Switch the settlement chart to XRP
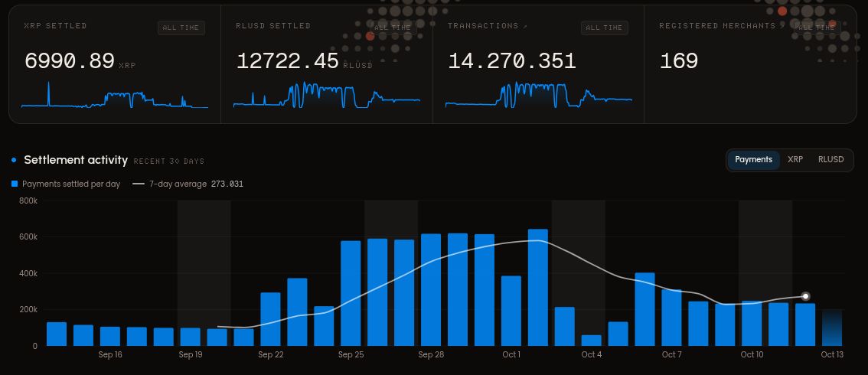The height and width of the screenshot is (375, 868). (795, 160)
